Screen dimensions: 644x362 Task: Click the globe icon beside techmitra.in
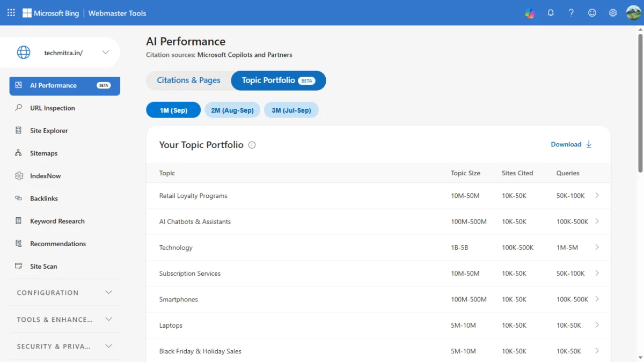pos(24,53)
